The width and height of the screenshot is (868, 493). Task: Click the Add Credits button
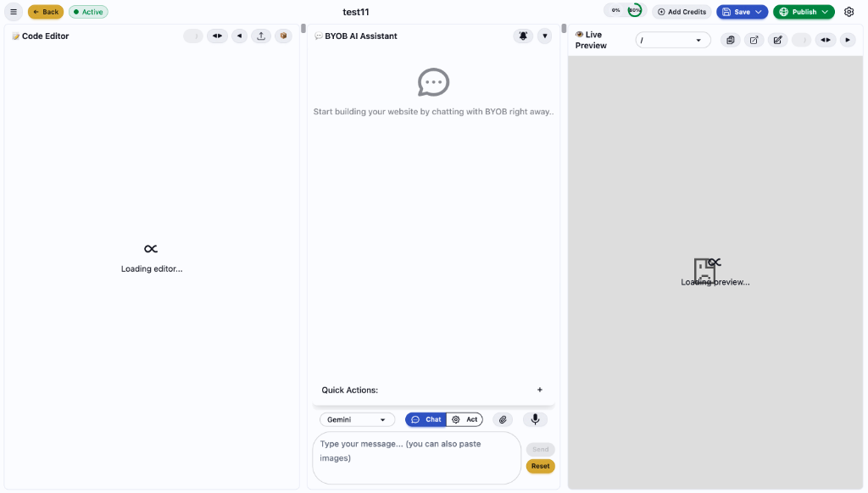coord(682,11)
